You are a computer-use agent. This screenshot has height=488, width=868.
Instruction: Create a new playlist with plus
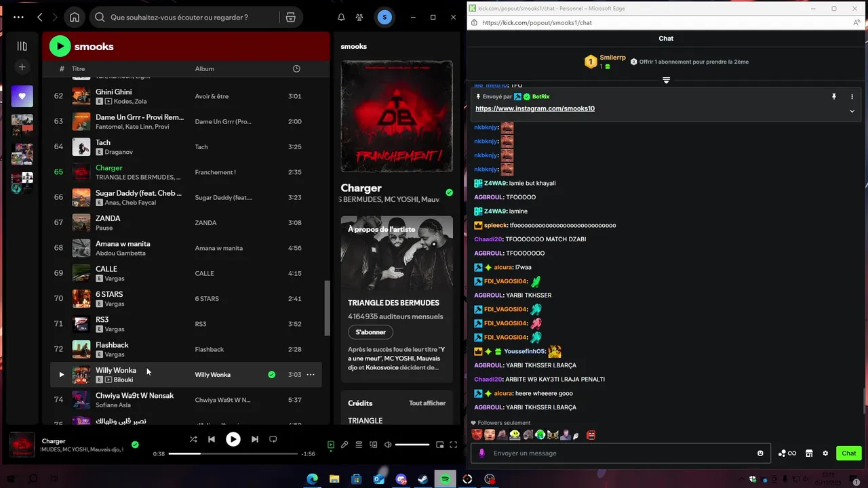click(x=22, y=66)
